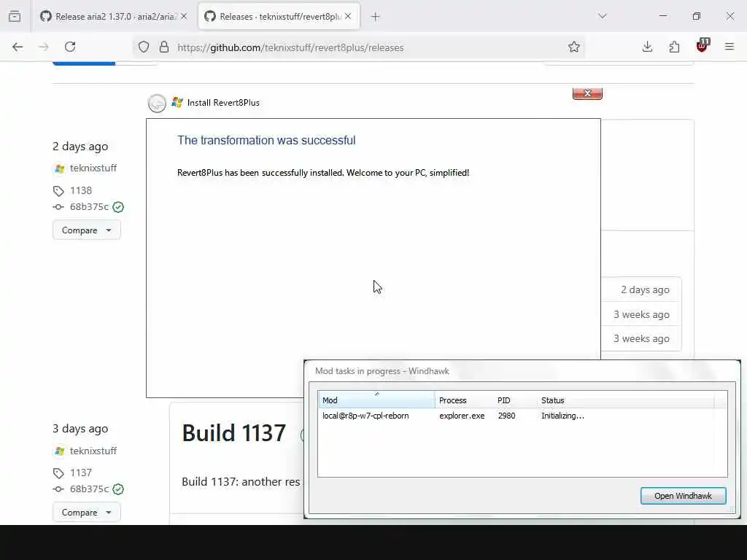Click the verified checkmark for tag 1138 commit

[x=118, y=206]
